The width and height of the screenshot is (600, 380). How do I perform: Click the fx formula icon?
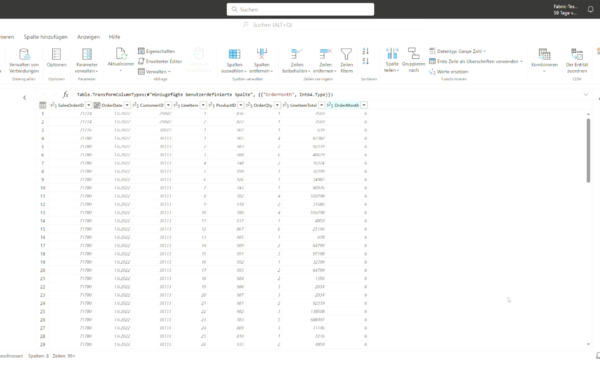tap(65, 95)
